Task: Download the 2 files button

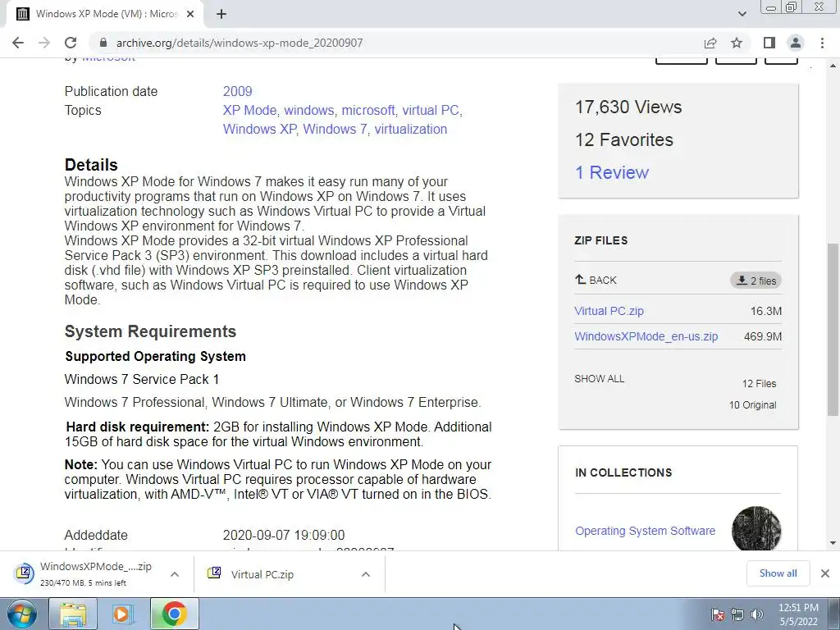Action: tap(756, 281)
